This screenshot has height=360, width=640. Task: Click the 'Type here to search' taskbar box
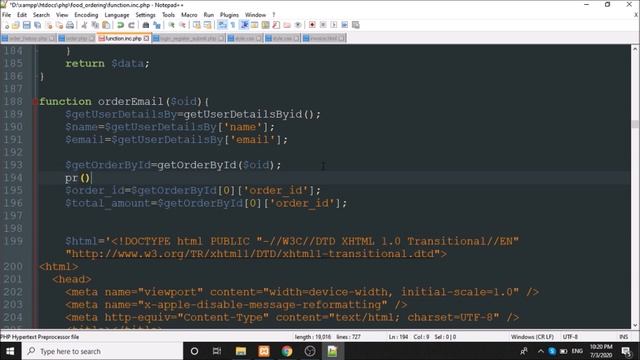tap(102, 351)
